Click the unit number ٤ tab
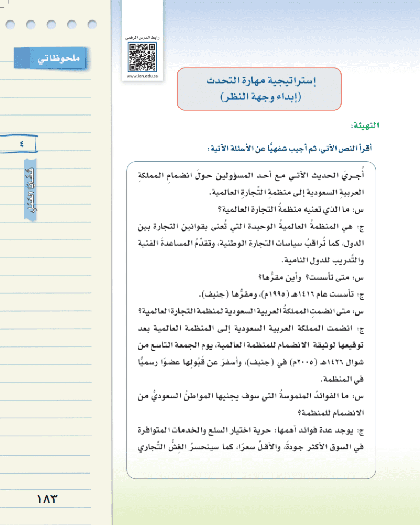Image resolution: width=420 pixels, height=525 pixels. coord(19,144)
